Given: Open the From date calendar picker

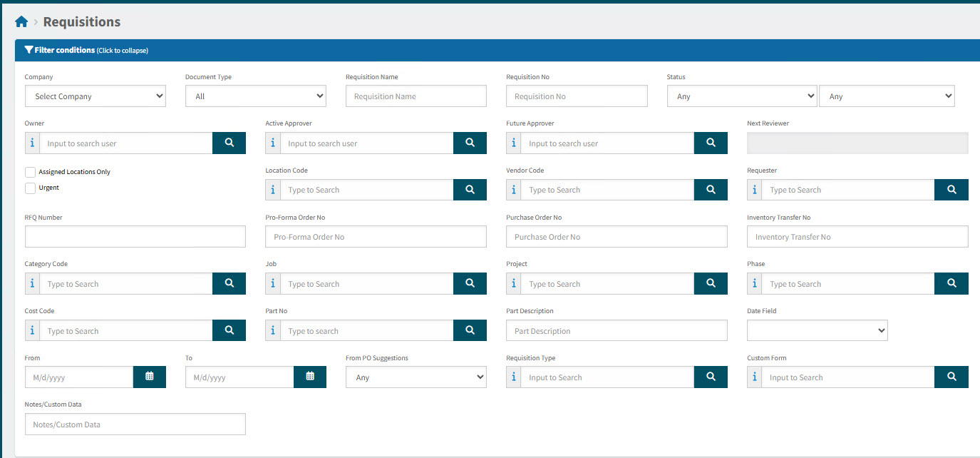Looking at the screenshot, I should coord(149,377).
